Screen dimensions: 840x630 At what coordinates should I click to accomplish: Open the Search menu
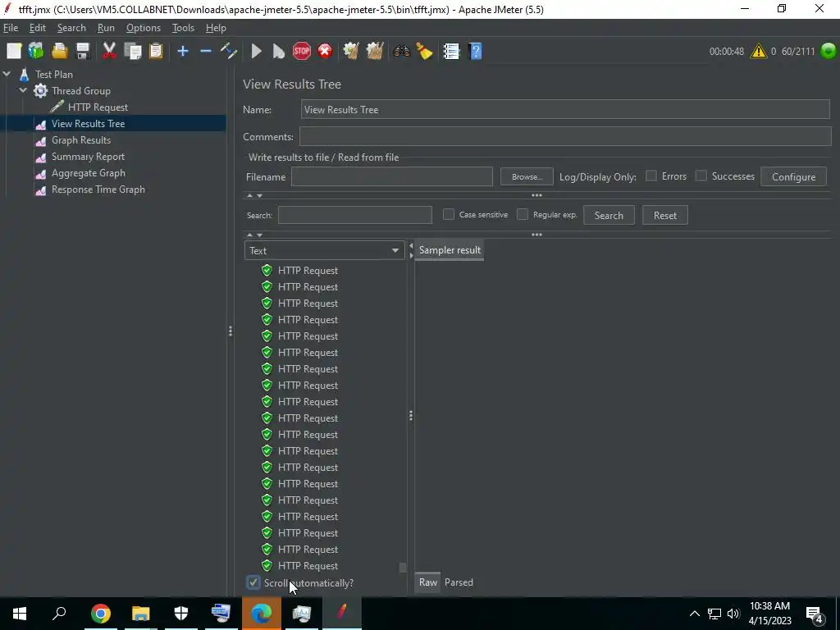71,28
